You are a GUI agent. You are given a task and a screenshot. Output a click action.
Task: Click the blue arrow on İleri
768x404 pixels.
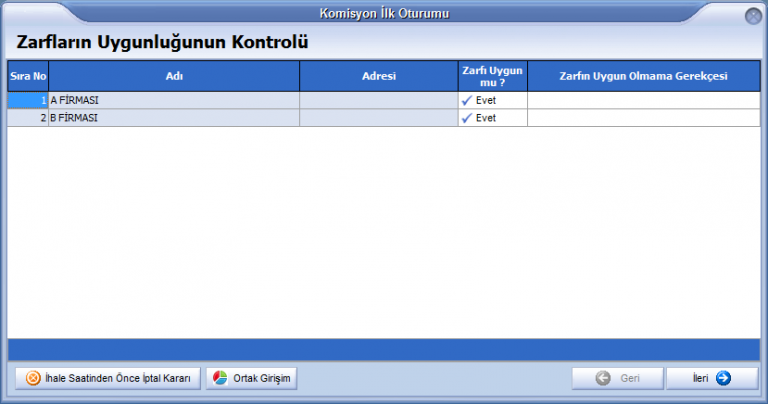coord(723,378)
